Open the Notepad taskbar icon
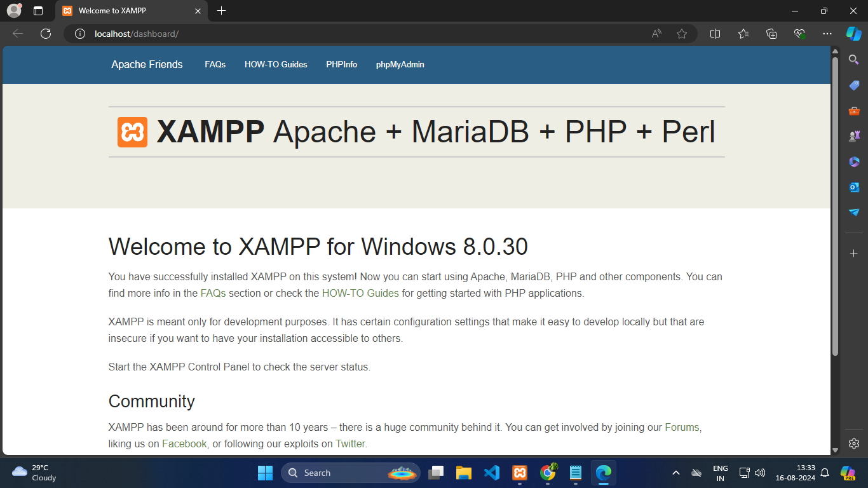The width and height of the screenshot is (868, 488). (576, 473)
